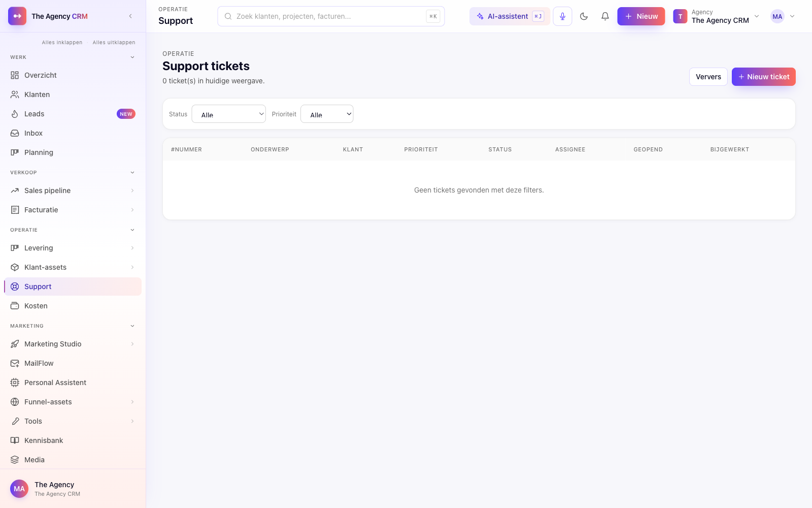
Task: Open Planning board icon in sidebar
Action: pyautogui.click(x=15, y=152)
